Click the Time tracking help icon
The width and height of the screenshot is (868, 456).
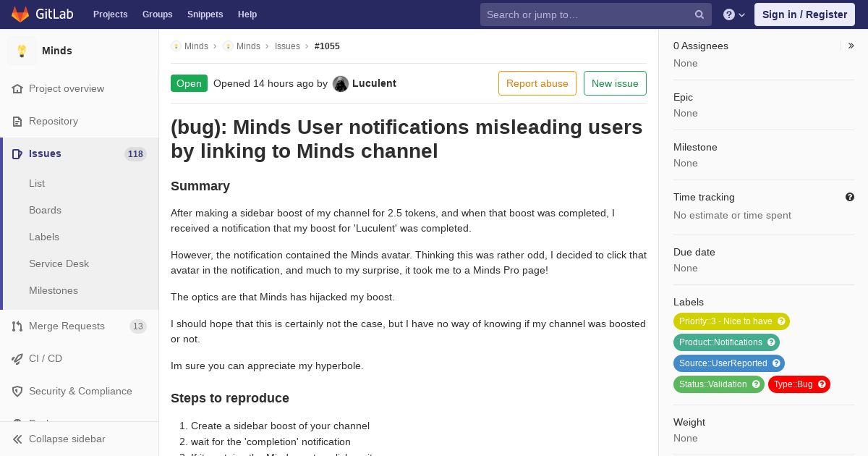coord(850,197)
